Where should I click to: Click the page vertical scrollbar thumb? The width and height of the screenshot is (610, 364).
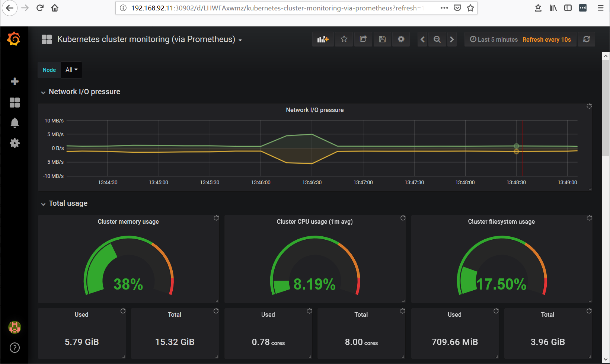606,108
